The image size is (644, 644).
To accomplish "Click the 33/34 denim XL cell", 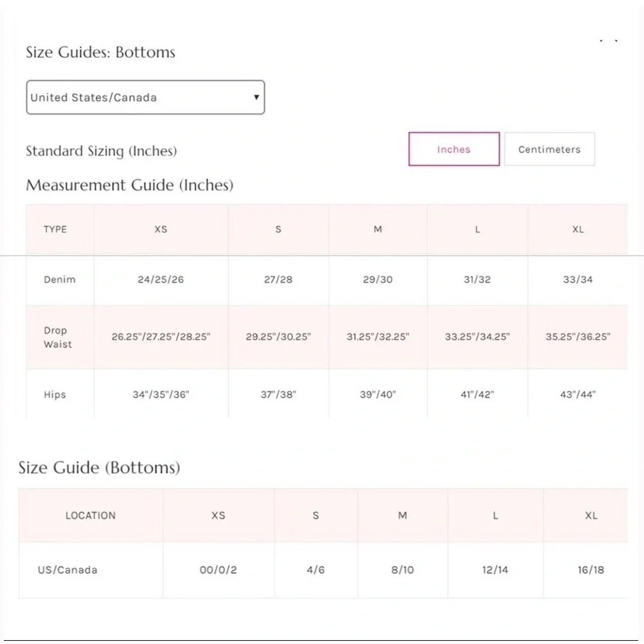I will [x=578, y=279].
